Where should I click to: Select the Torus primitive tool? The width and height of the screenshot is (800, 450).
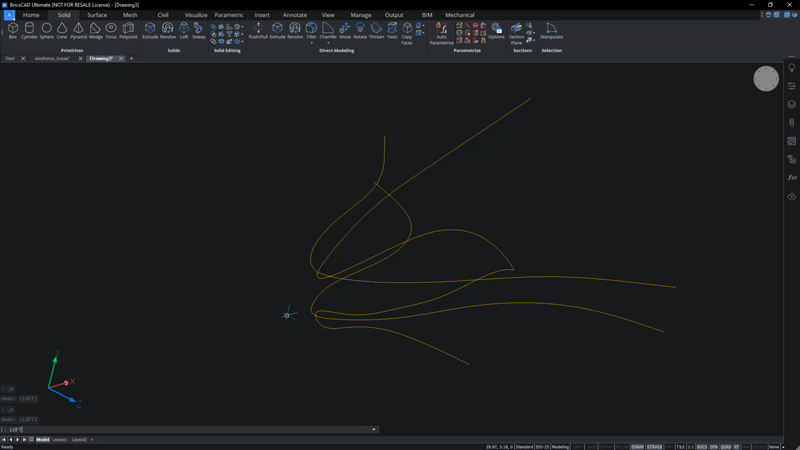click(111, 31)
